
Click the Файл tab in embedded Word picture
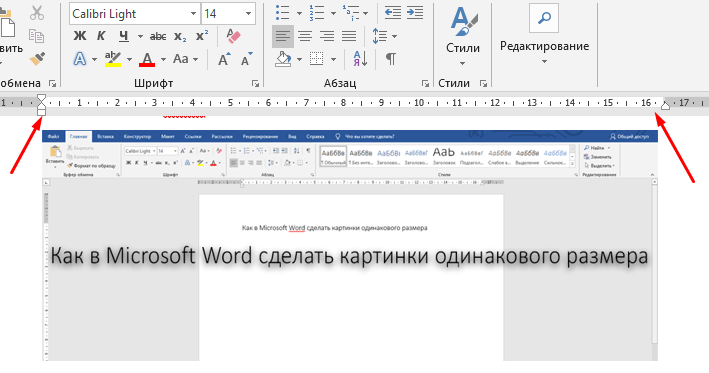(x=53, y=137)
